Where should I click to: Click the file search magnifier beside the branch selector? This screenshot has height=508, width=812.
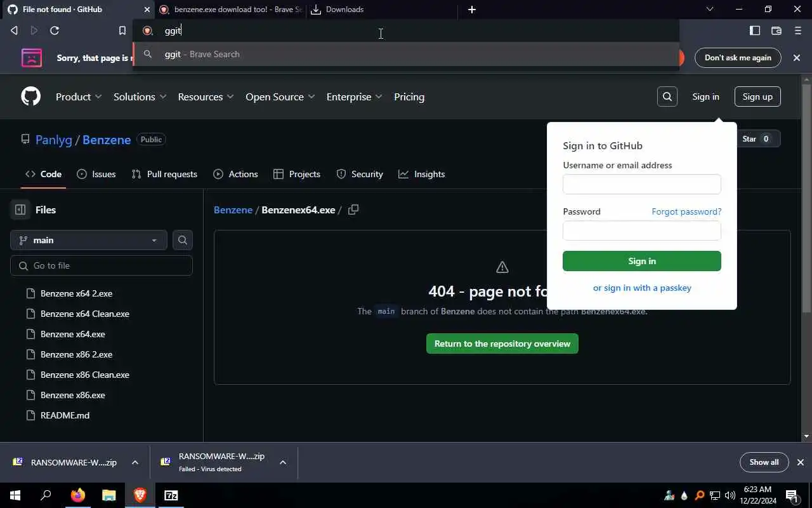pyautogui.click(x=183, y=240)
